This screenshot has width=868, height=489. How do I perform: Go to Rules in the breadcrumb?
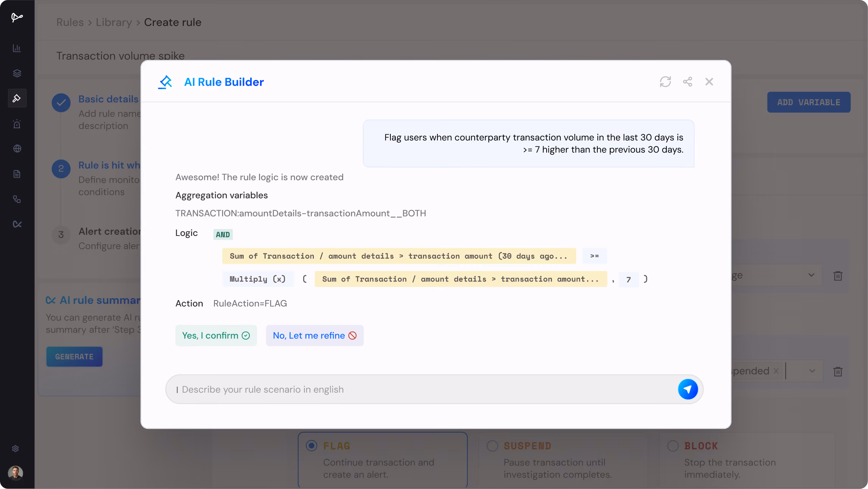pyautogui.click(x=70, y=22)
